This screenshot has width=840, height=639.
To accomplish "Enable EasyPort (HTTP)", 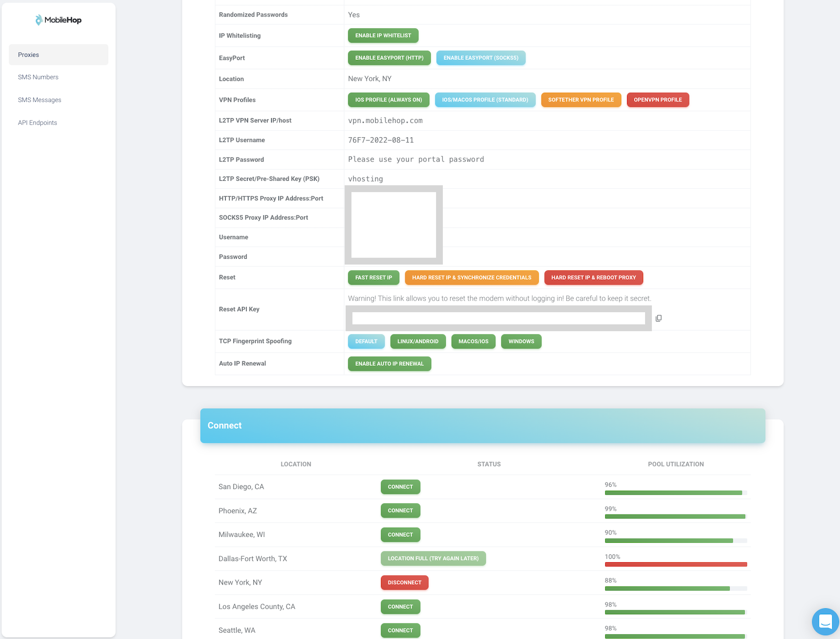I will 389,58.
